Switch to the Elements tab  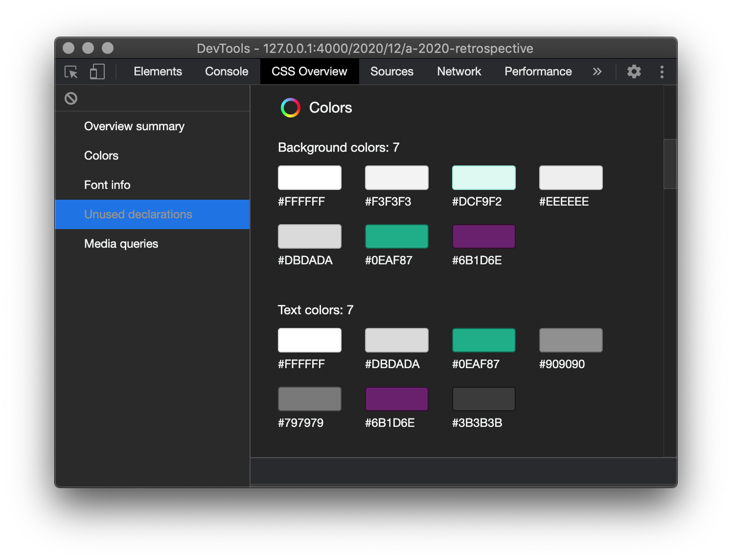pyautogui.click(x=158, y=72)
